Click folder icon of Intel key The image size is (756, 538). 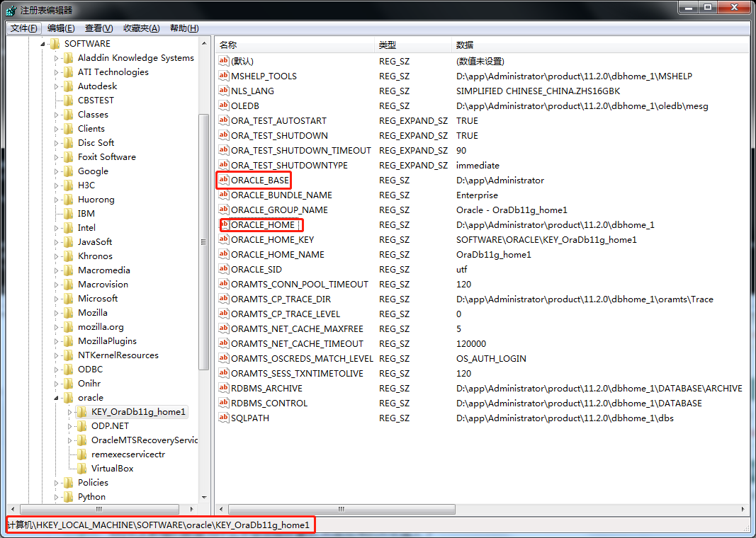point(69,228)
